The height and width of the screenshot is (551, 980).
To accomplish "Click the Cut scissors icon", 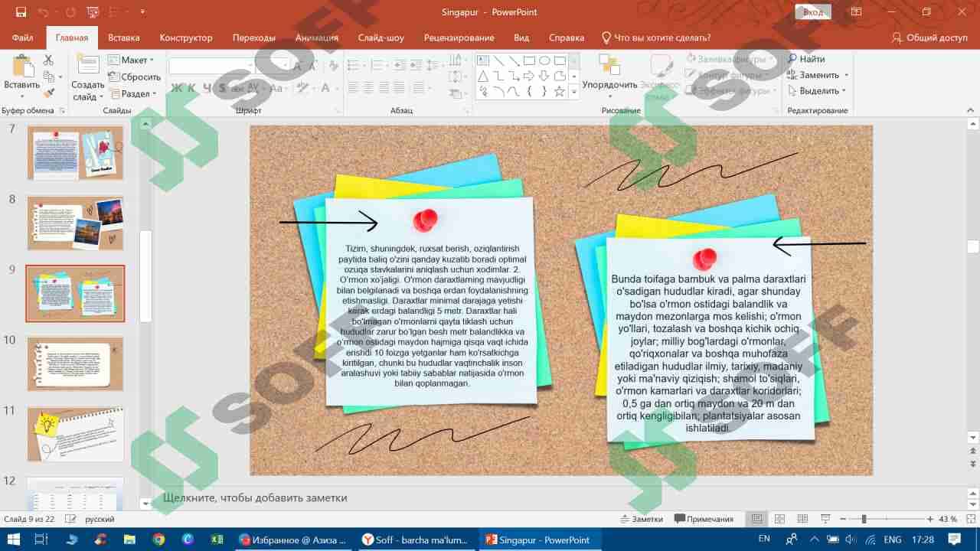I will 48,60.
